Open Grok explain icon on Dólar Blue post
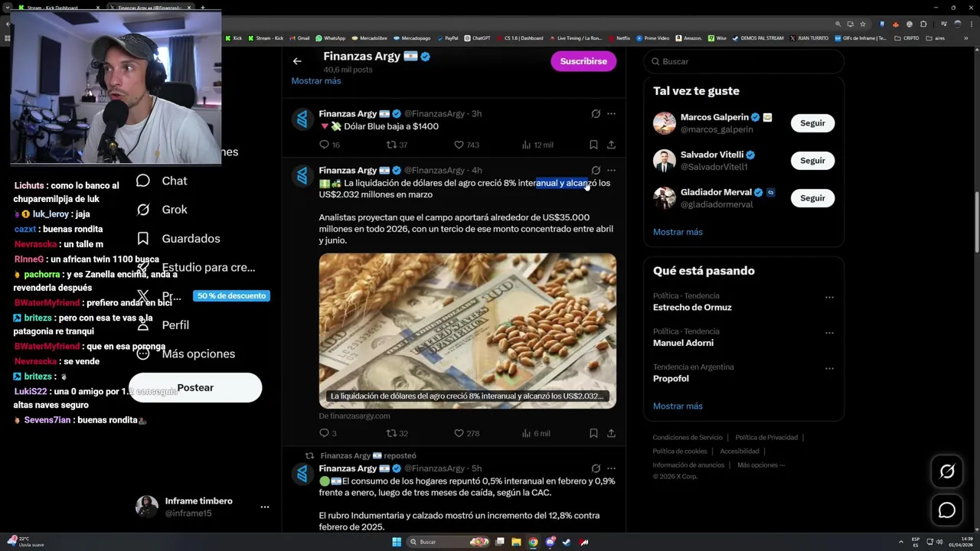 [x=596, y=113]
